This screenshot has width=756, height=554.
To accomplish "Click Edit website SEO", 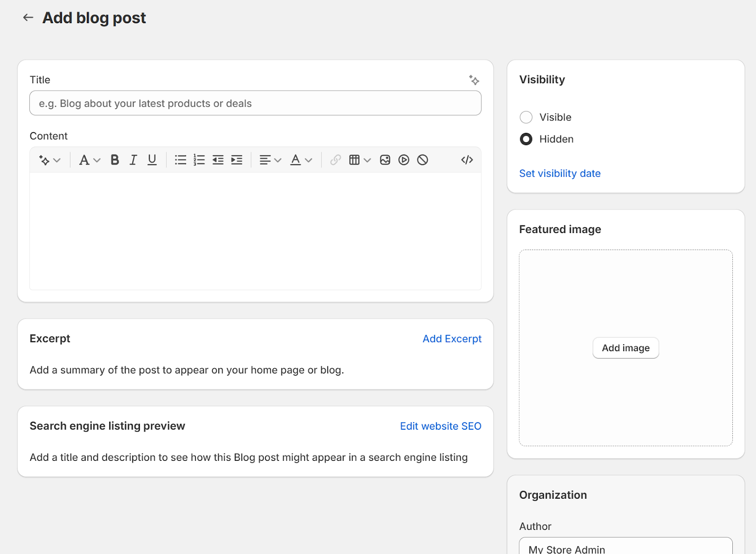I will click(x=440, y=426).
